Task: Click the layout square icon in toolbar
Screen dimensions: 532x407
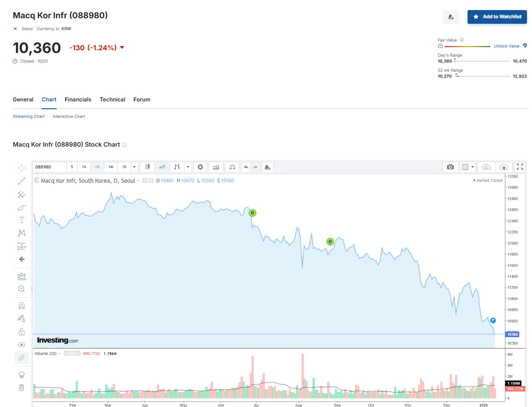Action: pyautogui.click(x=465, y=167)
